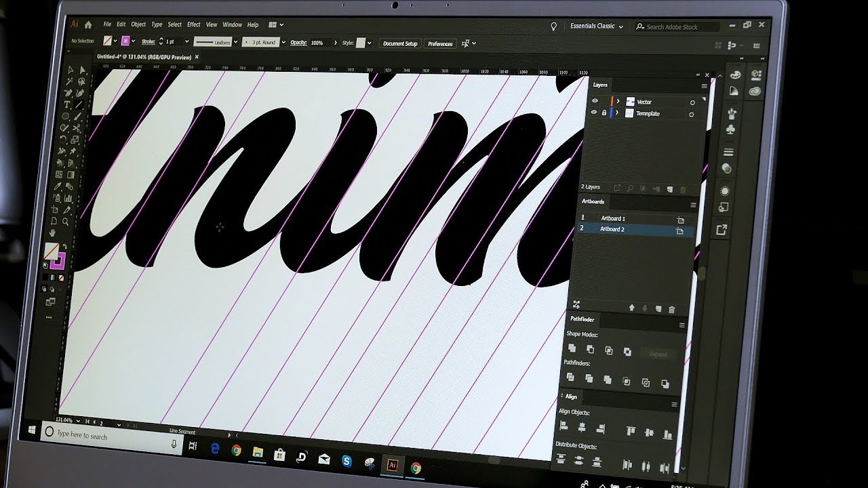The height and width of the screenshot is (488, 868).
Task: Open the File menu
Action: [107, 24]
